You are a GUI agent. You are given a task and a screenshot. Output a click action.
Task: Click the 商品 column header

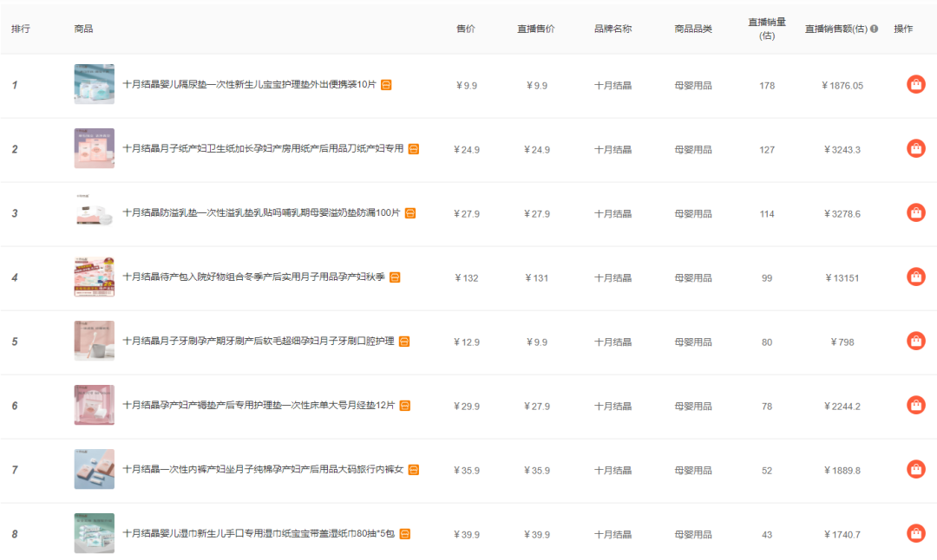click(83, 29)
